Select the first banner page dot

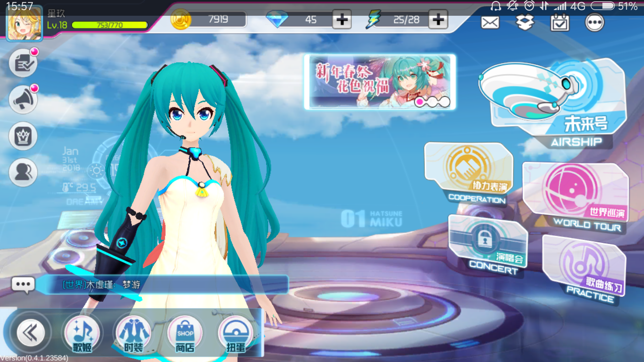click(x=419, y=101)
